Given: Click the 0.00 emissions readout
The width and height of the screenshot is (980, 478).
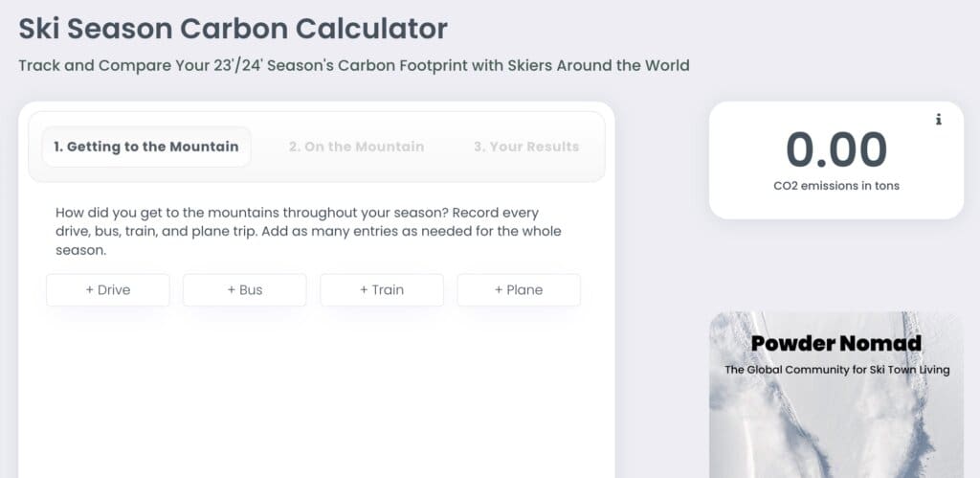Looking at the screenshot, I should tap(835, 149).
